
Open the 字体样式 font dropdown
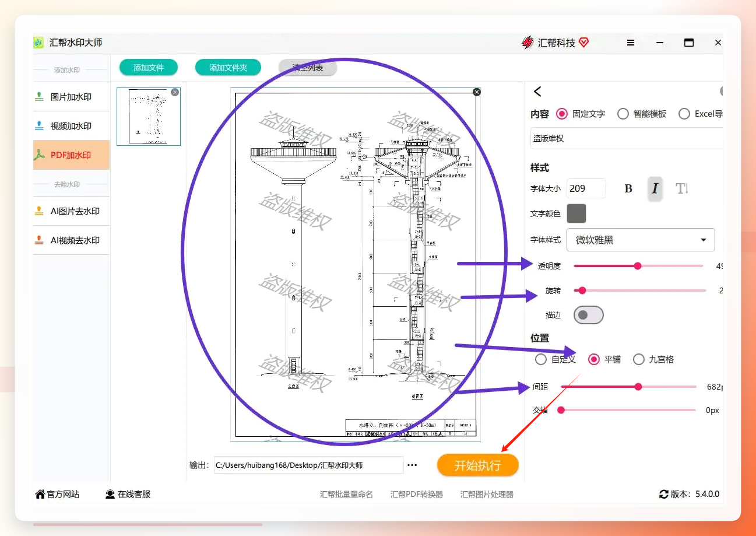tap(641, 240)
